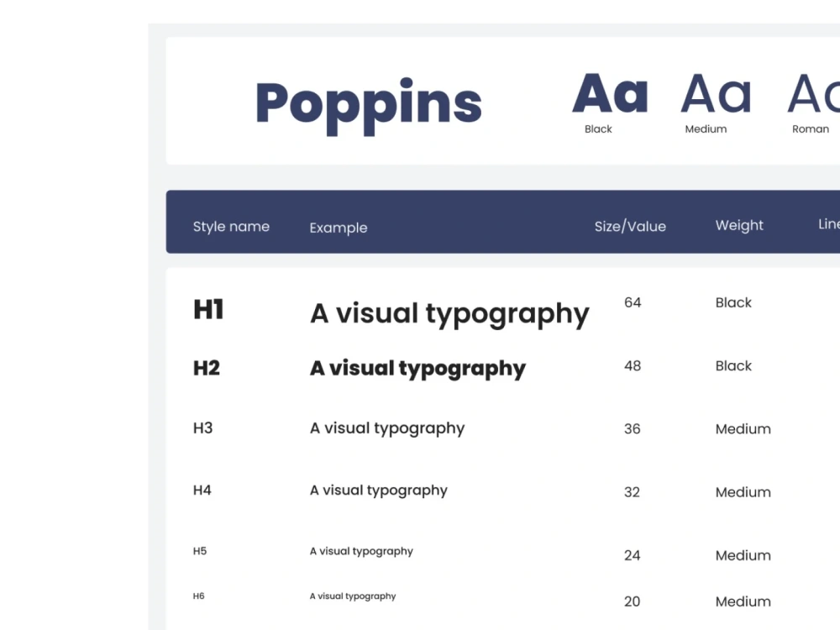This screenshot has width=840, height=630.
Task: Select the H5 style name
Action: tap(198, 550)
